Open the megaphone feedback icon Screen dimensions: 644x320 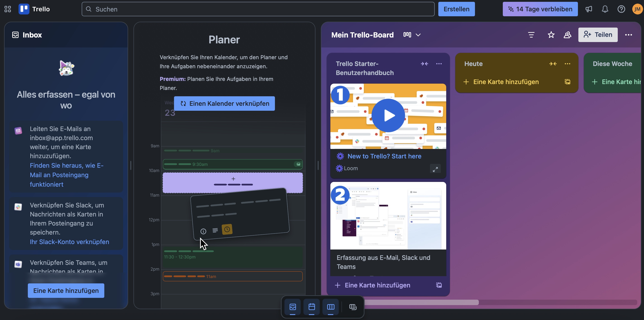pos(589,9)
